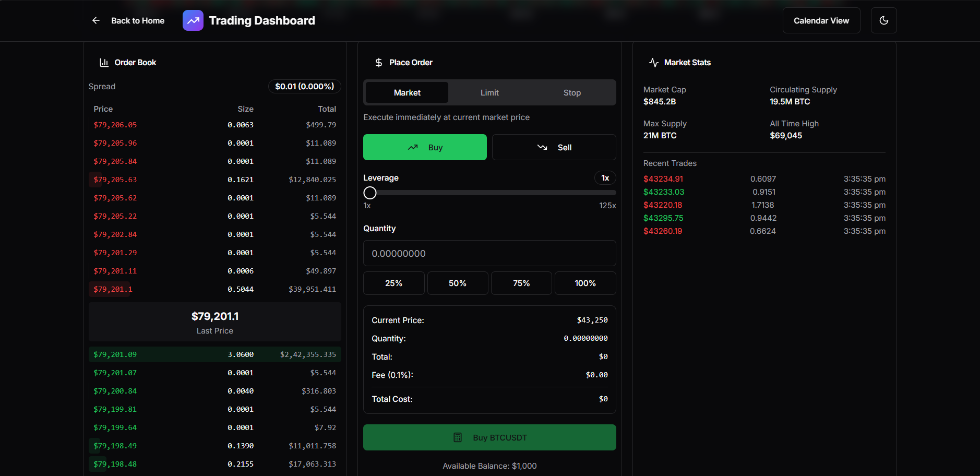Select the Buy side toggle
Viewport: 980px width, 476px height.
pos(425,147)
